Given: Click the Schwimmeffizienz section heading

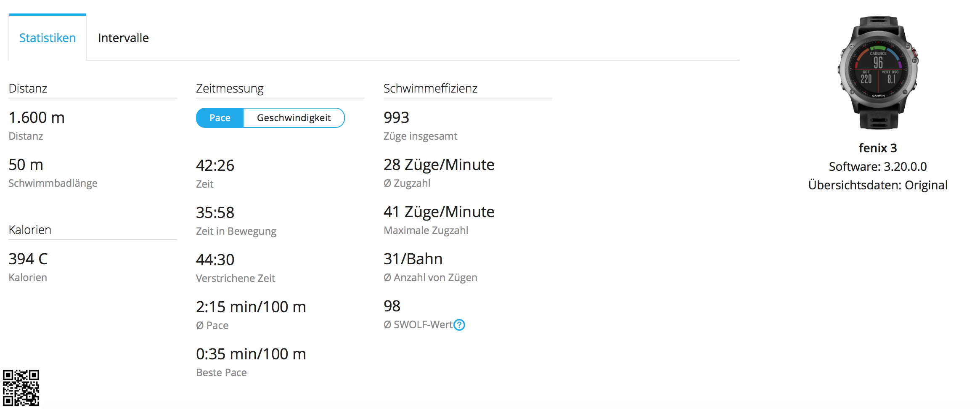Looking at the screenshot, I should point(430,88).
